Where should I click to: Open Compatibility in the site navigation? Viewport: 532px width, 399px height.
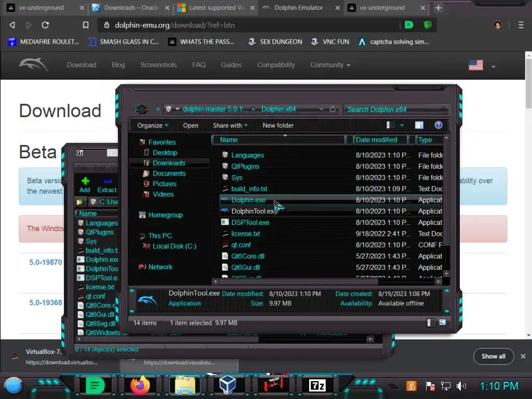(x=276, y=65)
